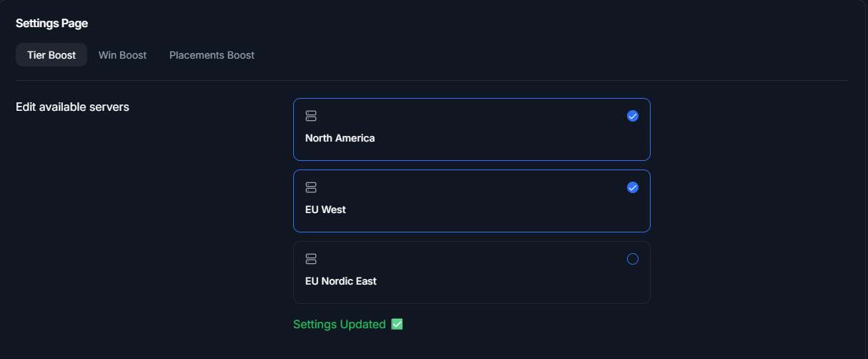Screen dimensions: 868x359
Task: Click the server icon above North America
Action: point(311,116)
